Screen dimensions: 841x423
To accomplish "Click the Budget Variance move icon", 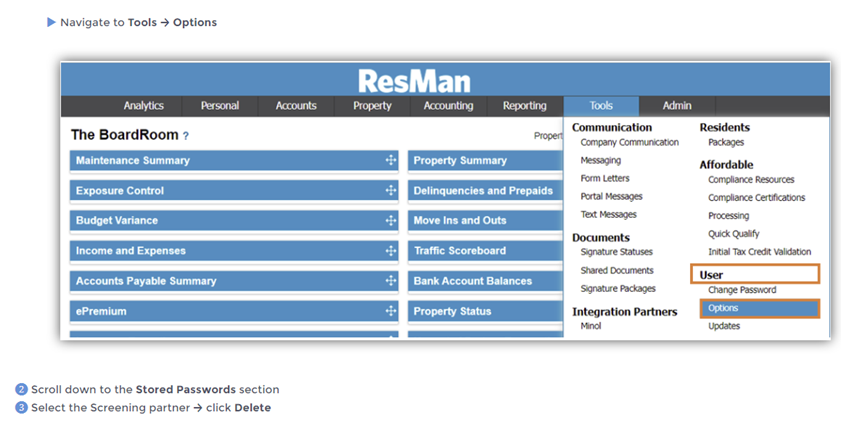I will [x=390, y=220].
